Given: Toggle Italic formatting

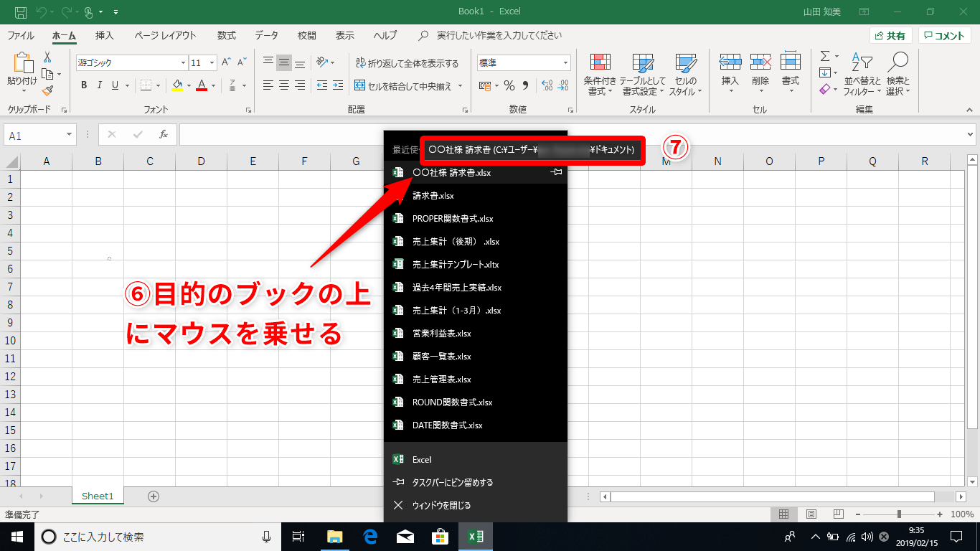Looking at the screenshot, I should pos(100,85).
